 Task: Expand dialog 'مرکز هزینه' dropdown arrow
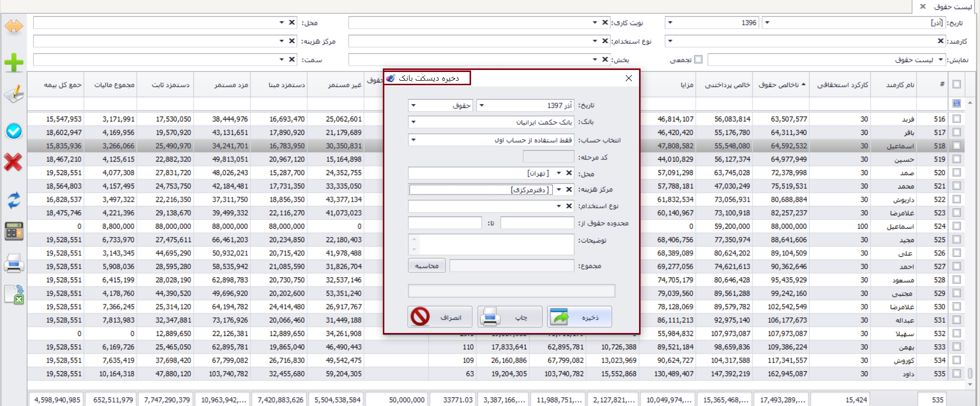(x=559, y=189)
